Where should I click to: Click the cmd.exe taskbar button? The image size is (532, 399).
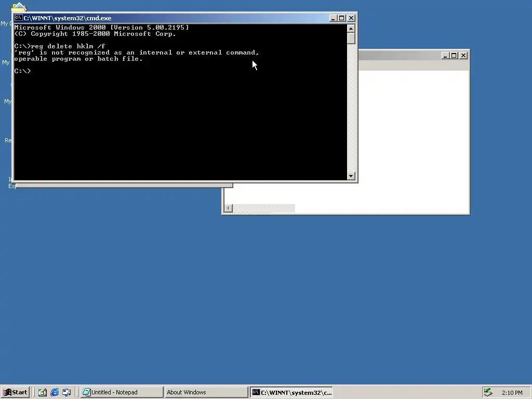pos(291,392)
